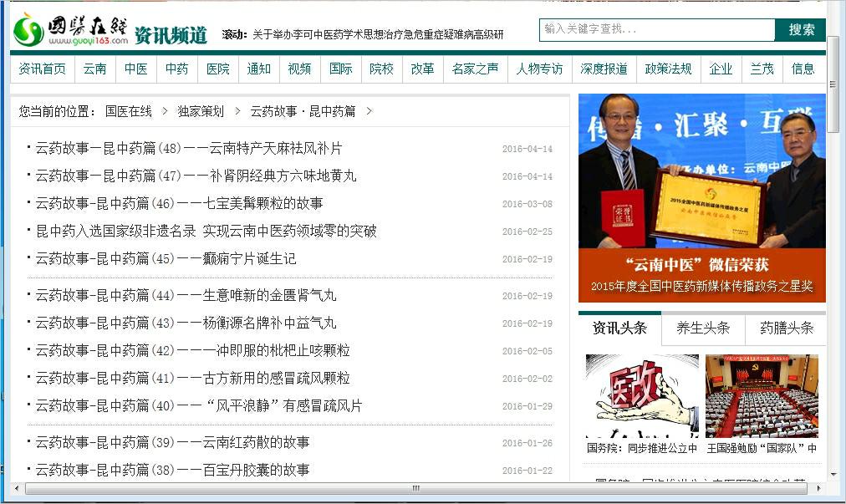This screenshot has height=504, width=846.
Task: Open article (41) 古方新用的感冒疏风颗粒
Action: 192,378
